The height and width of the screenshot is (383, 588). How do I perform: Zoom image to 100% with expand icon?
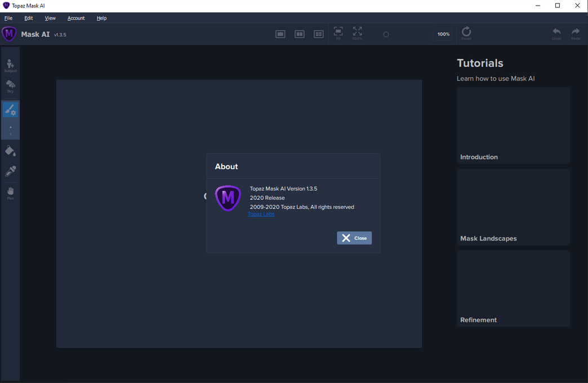click(358, 33)
